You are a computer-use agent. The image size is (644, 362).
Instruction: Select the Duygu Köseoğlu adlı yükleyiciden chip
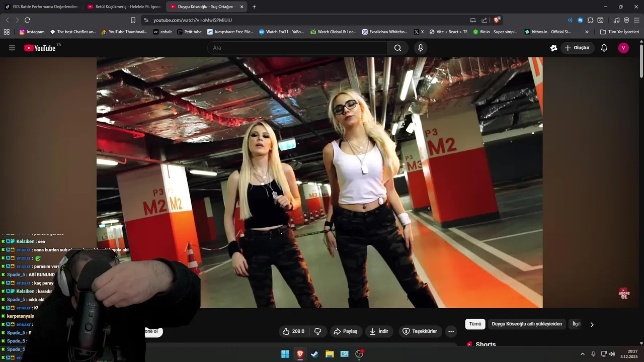pyautogui.click(x=527, y=324)
